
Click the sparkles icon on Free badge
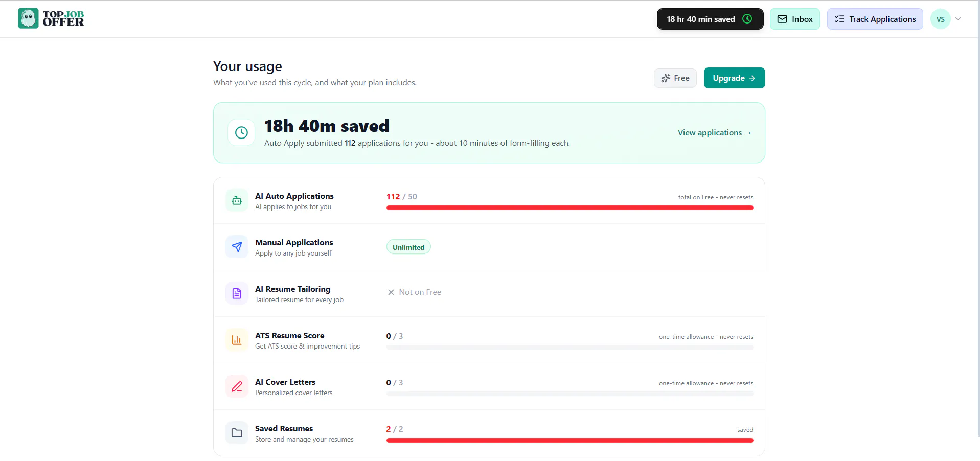(665, 78)
